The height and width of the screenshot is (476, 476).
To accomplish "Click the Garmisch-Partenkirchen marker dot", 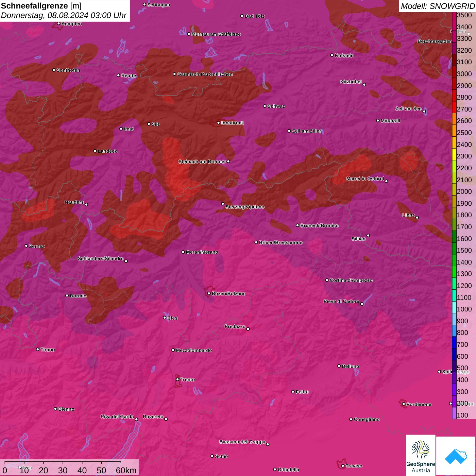I will (175, 74).
